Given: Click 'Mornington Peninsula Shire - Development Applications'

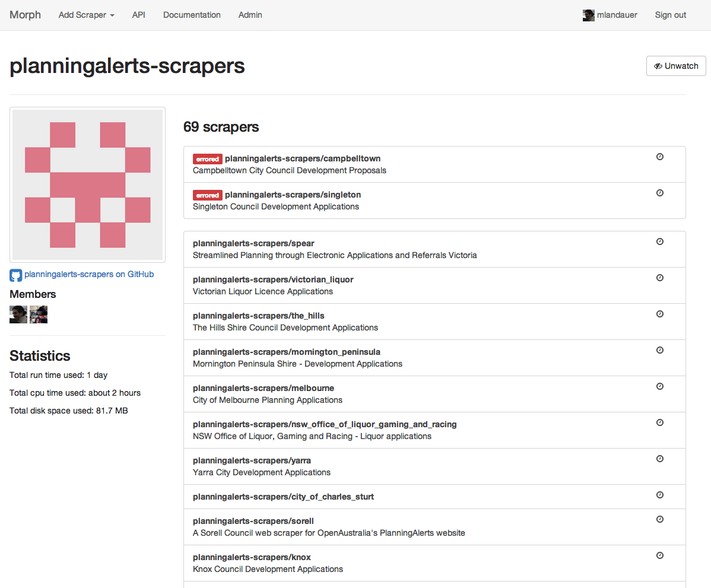Looking at the screenshot, I should (x=297, y=364).
